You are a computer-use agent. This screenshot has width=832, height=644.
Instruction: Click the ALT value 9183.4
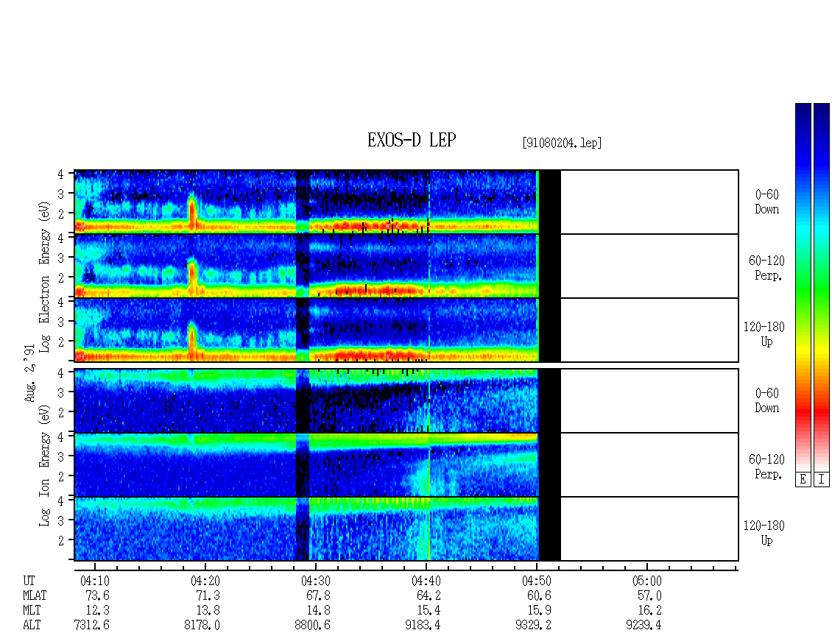[423, 626]
